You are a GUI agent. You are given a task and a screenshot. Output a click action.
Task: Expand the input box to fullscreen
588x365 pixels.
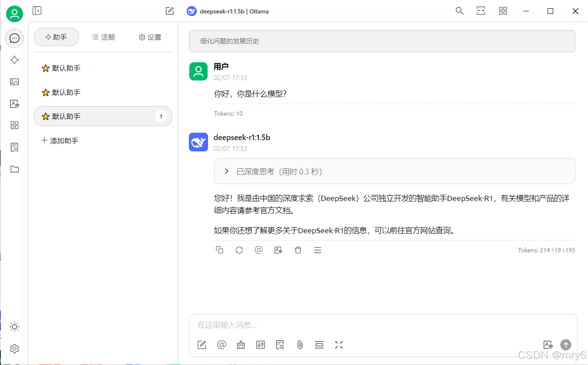coord(339,345)
